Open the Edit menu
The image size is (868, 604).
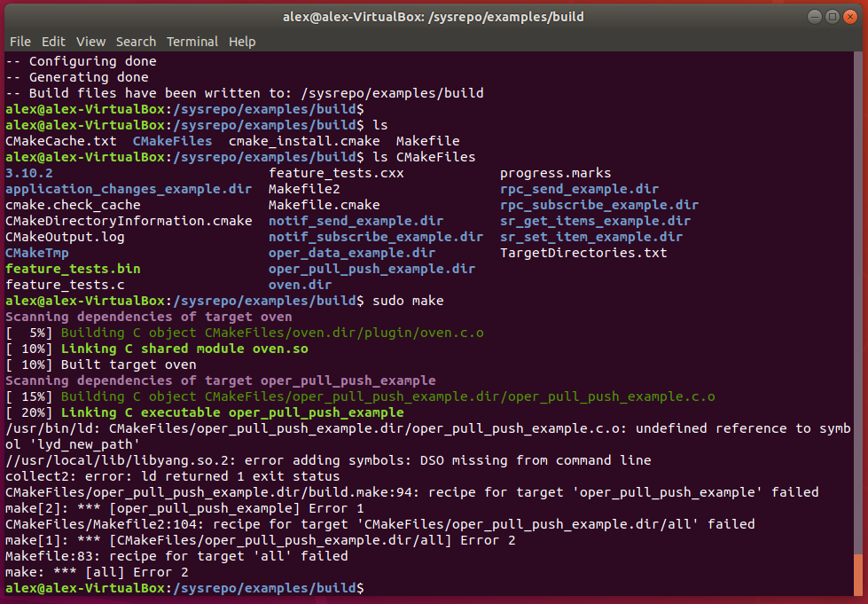tap(53, 41)
